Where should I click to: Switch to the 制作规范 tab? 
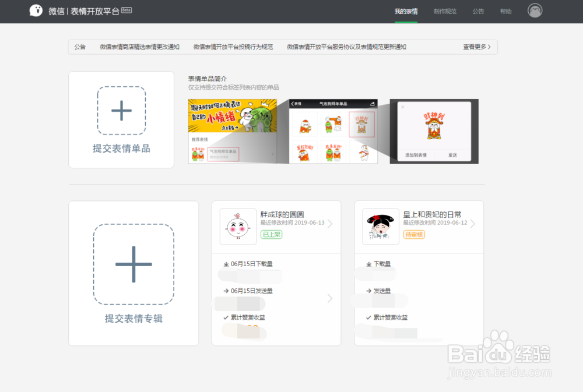coord(445,11)
